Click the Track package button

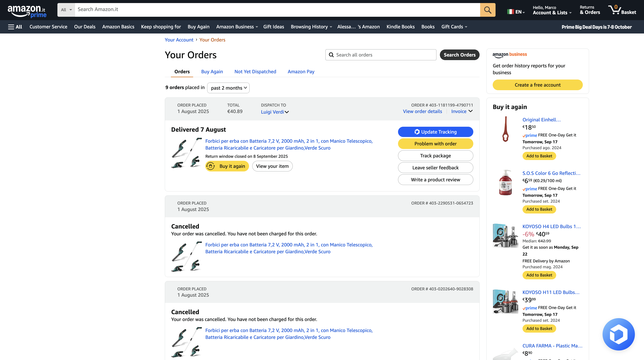(x=435, y=156)
